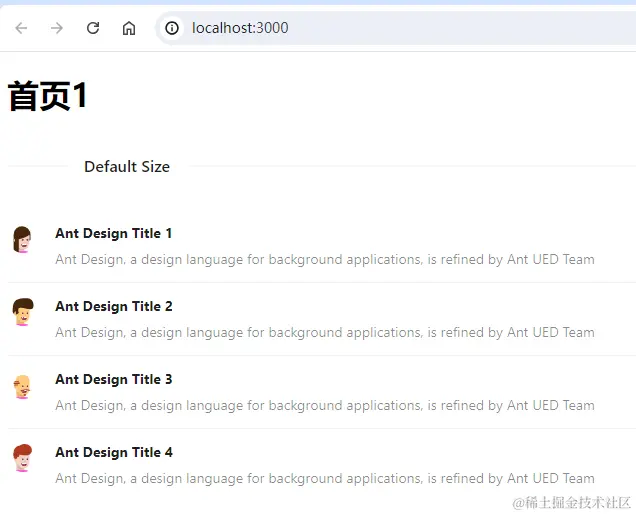Click avatar of Ant Design Title 2
Image resolution: width=636 pixels, height=515 pixels.
click(x=23, y=312)
